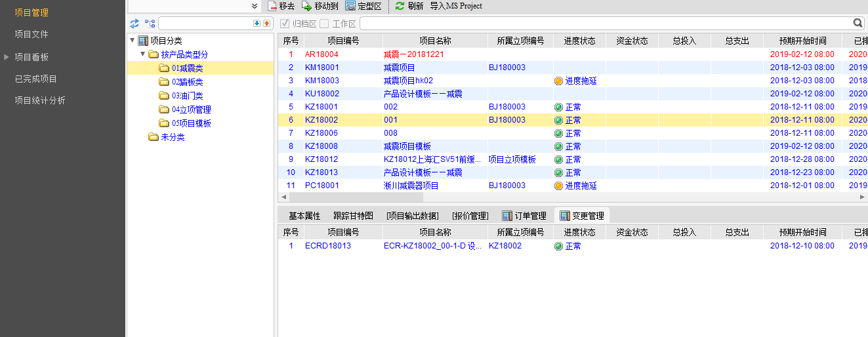Click the 进度拖延 status icon for KM18003
The width and height of the screenshot is (868, 337).
(x=559, y=81)
